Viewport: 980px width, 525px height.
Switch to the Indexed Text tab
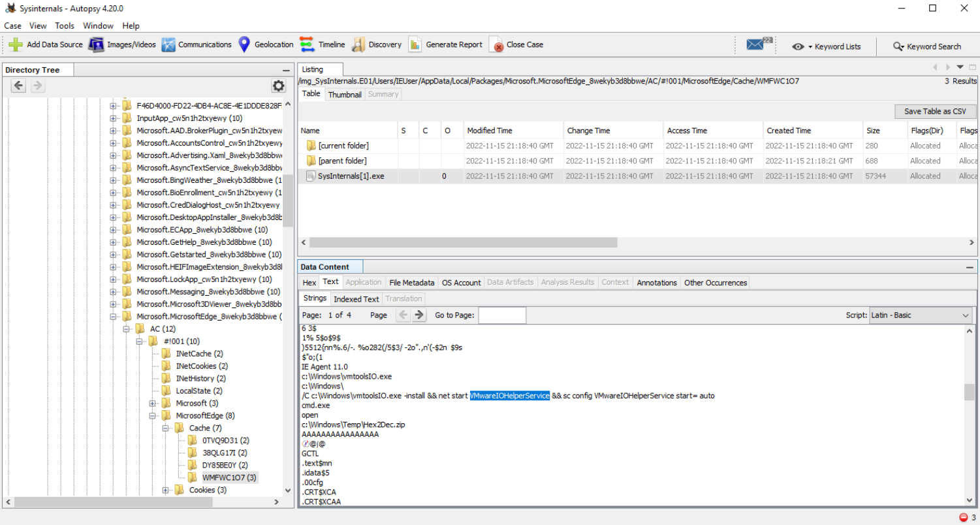pyautogui.click(x=356, y=298)
